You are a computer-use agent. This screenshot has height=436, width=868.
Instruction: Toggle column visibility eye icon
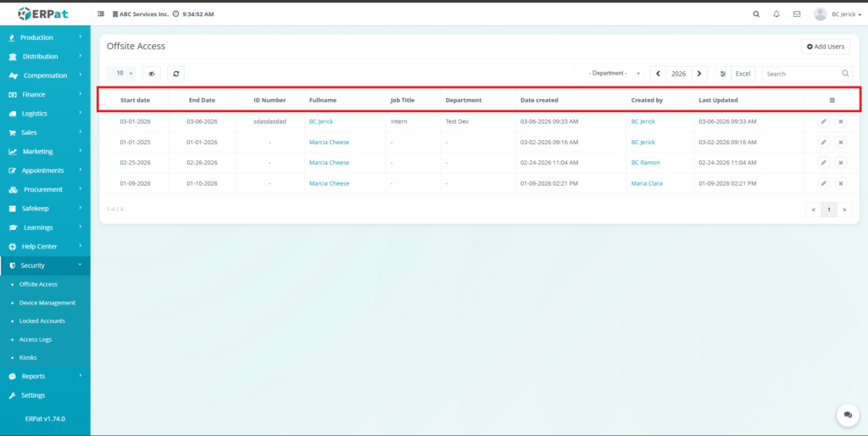pos(151,74)
